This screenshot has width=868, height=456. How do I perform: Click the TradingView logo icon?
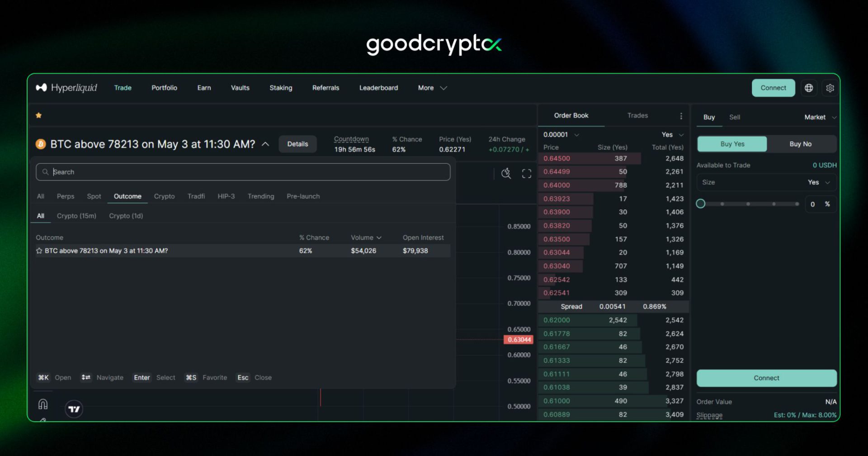[x=74, y=409]
